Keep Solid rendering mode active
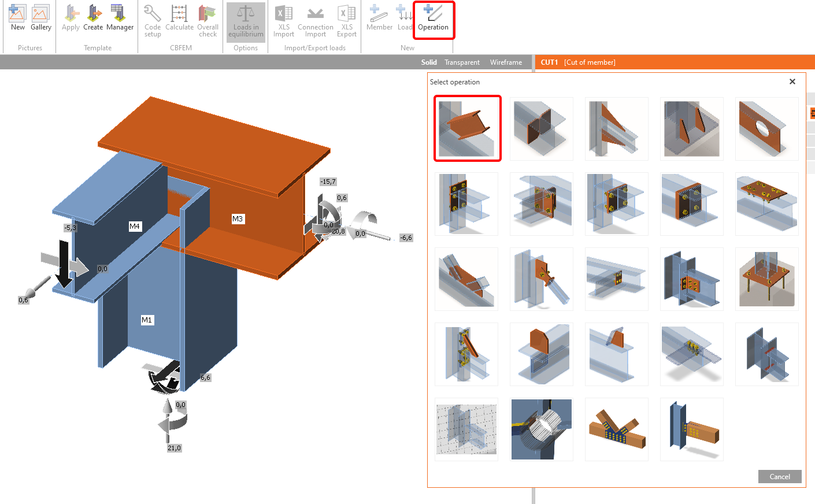 [429, 62]
